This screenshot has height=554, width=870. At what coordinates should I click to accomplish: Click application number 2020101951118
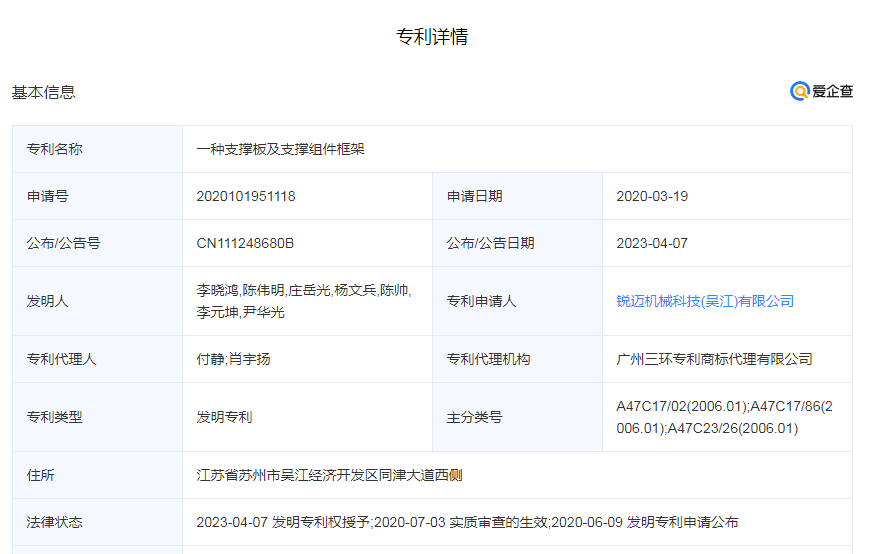pos(246,196)
